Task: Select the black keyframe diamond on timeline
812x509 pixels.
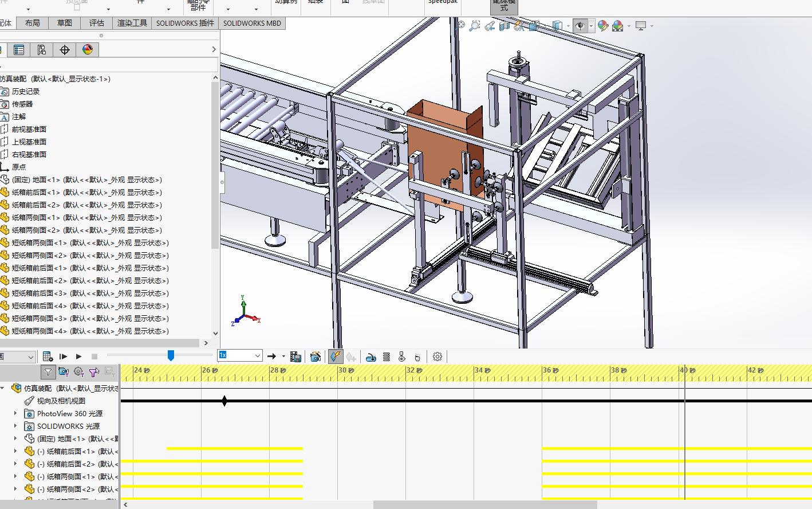Action: tap(224, 401)
